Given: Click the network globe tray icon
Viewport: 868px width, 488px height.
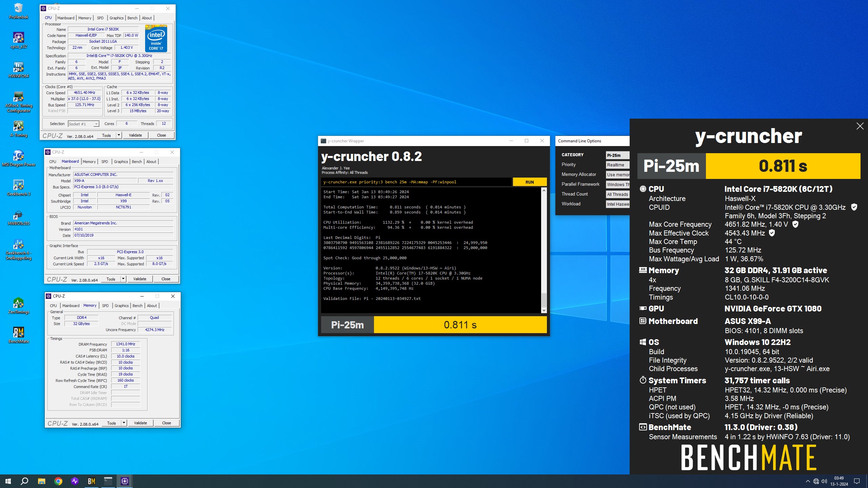Looking at the screenshot, I should pos(816,481).
